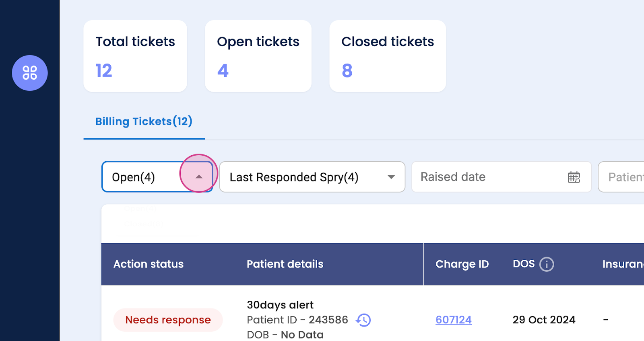644x341 pixels.
Task: Choose faint Closed(8) dropdown option
Action: click(x=143, y=224)
